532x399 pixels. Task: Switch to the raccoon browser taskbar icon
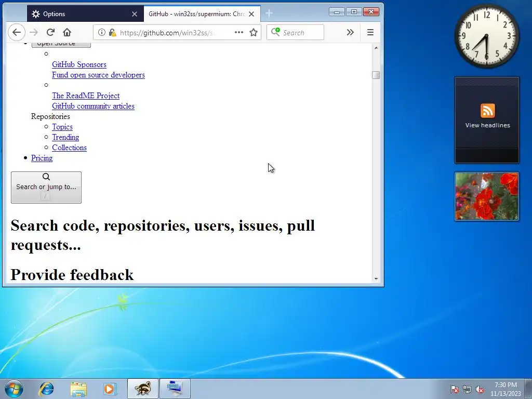pos(143,389)
